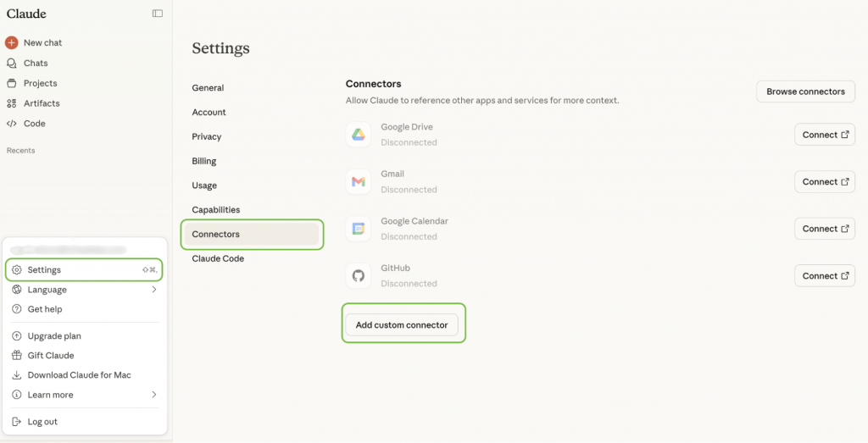The width and height of the screenshot is (868, 443).
Task: Click the sidebar collapse icon
Action: tap(158, 14)
